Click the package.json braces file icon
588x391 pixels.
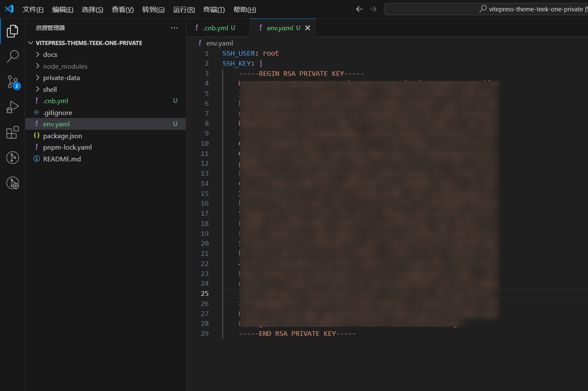point(37,136)
